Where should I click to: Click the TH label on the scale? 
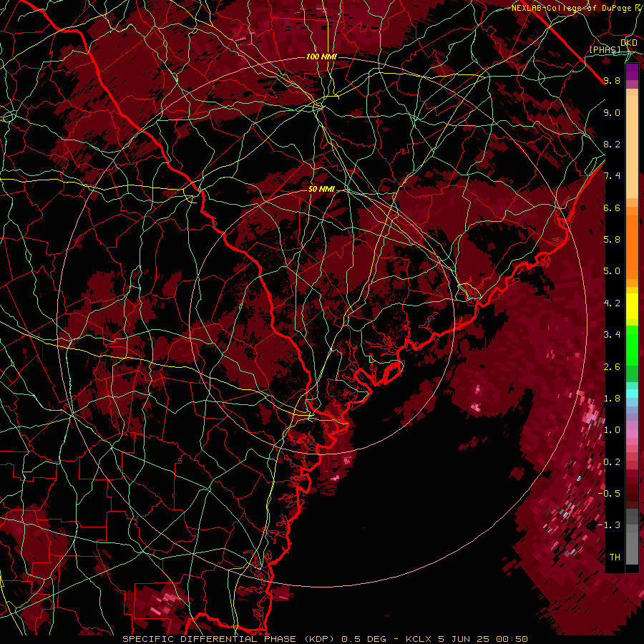click(615, 557)
